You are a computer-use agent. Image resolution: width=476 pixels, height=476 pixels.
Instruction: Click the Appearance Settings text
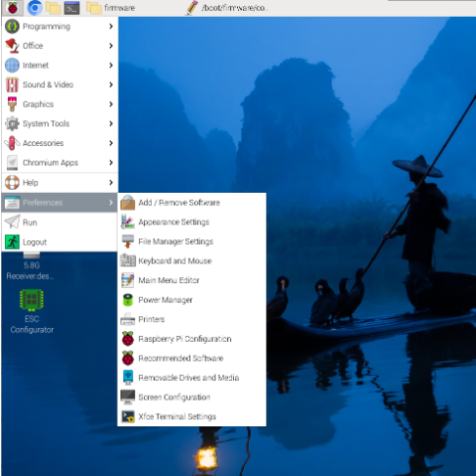[173, 222]
